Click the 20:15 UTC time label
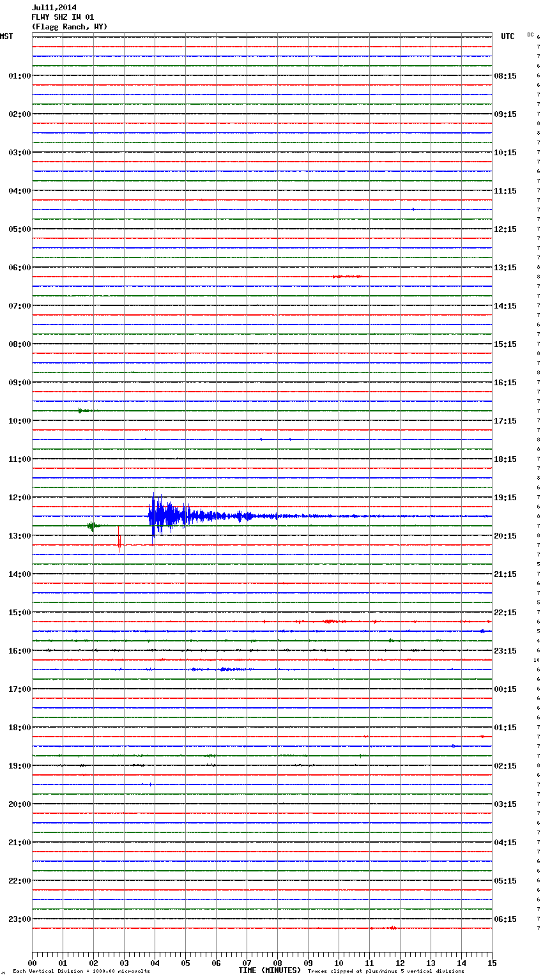Viewport: 543px width, 980px height. coord(505,536)
